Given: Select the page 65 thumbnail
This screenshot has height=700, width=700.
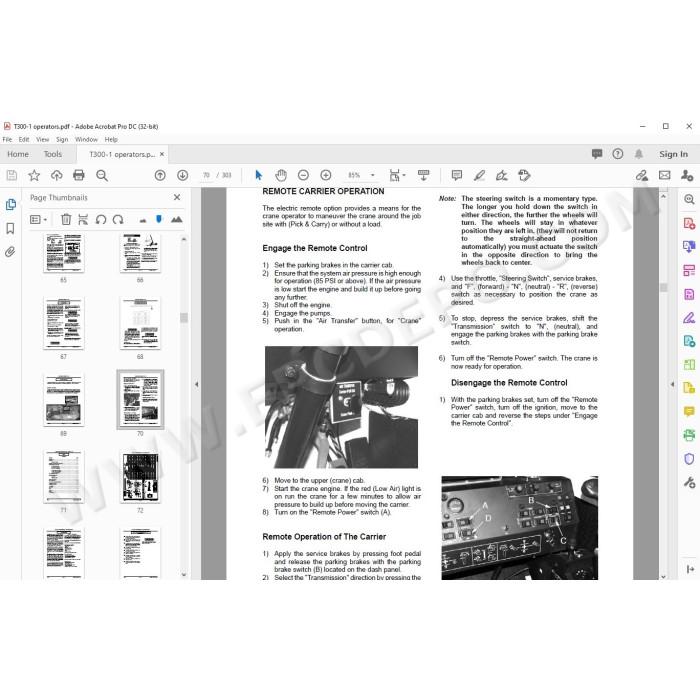Looking at the screenshot, I should tap(63, 253).
